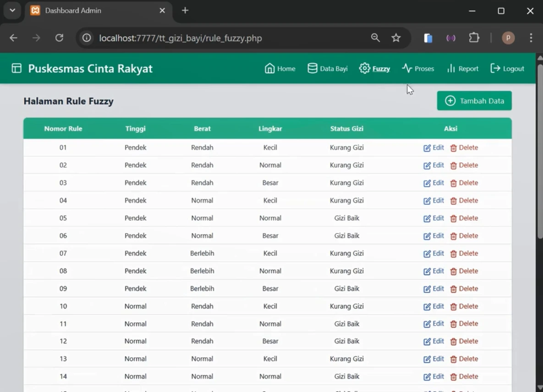543x392 pixels.
Task: Open Data Bayi via the database icon
Action: [x=312, y=68]
